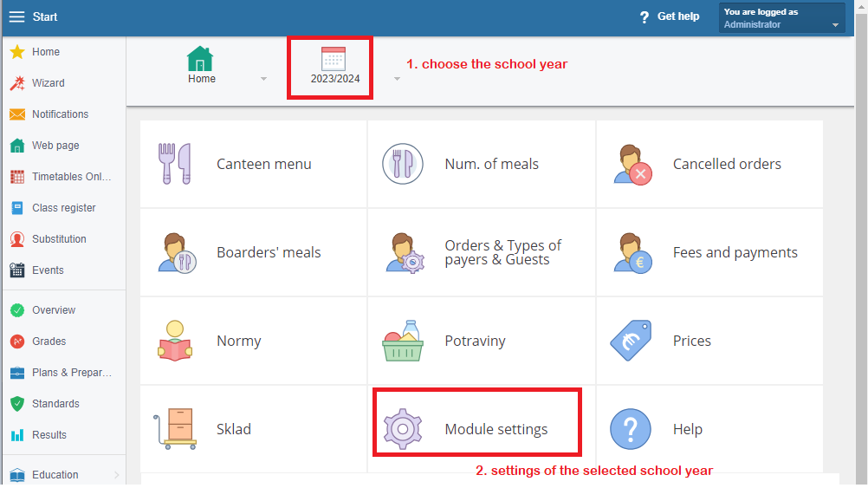Click the Module settings gear icon
Screen dimensions: 868x488
403,429
